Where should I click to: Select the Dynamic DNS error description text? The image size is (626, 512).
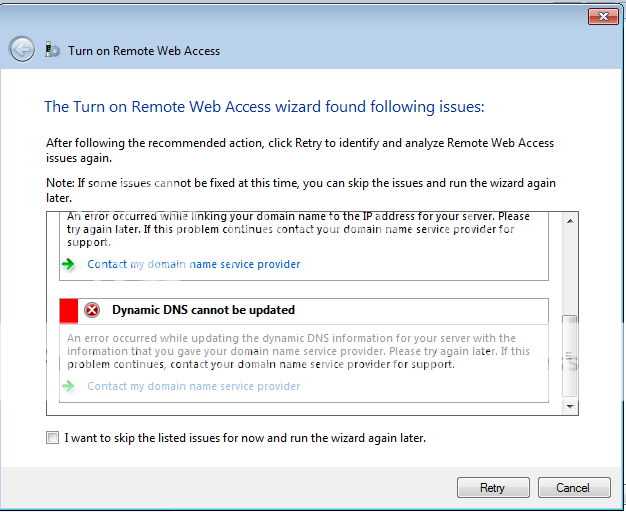298,351
